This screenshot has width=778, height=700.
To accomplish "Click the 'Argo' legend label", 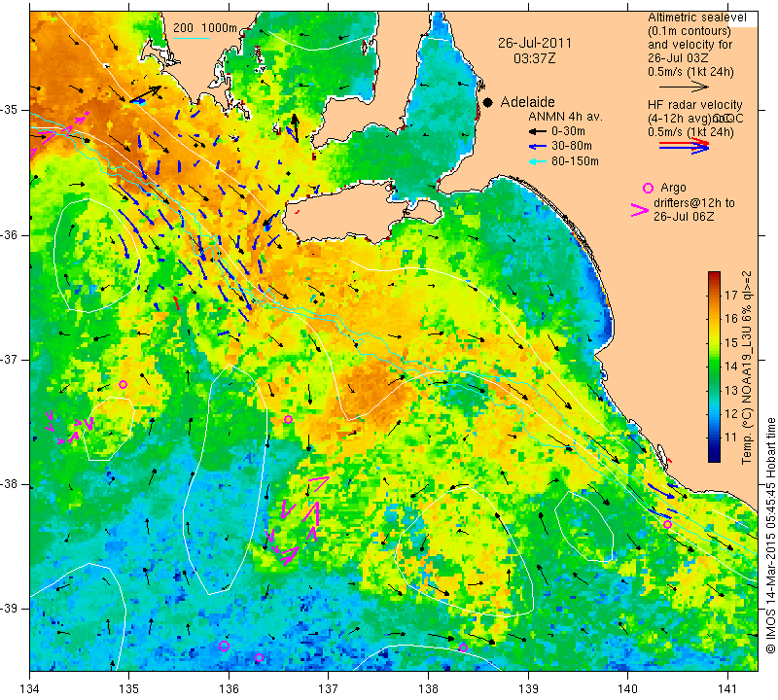I will click(673, 188).
